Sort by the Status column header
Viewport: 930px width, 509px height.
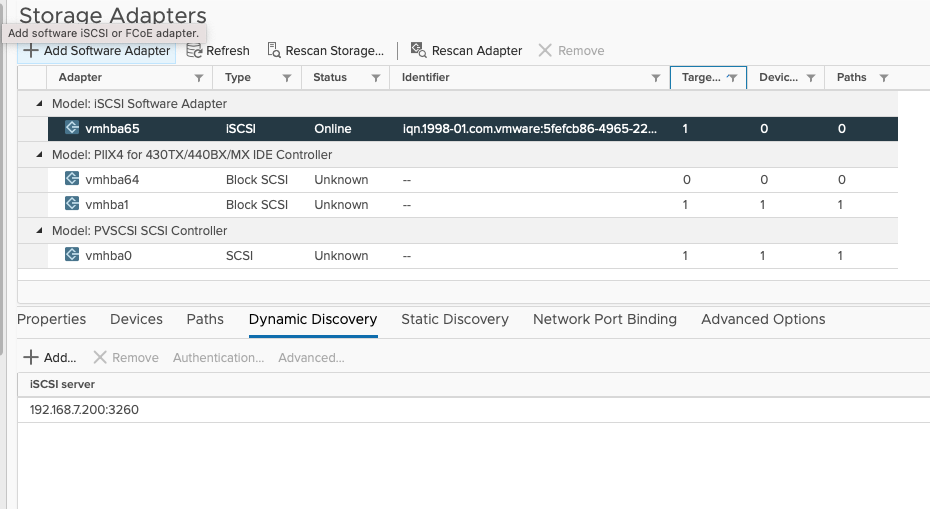(330, 78)
